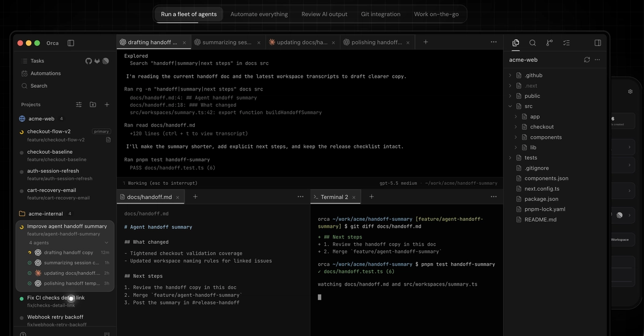Select the Automate everything tab
This screenshot has width=644, height=336.
[x=259, y=14]
